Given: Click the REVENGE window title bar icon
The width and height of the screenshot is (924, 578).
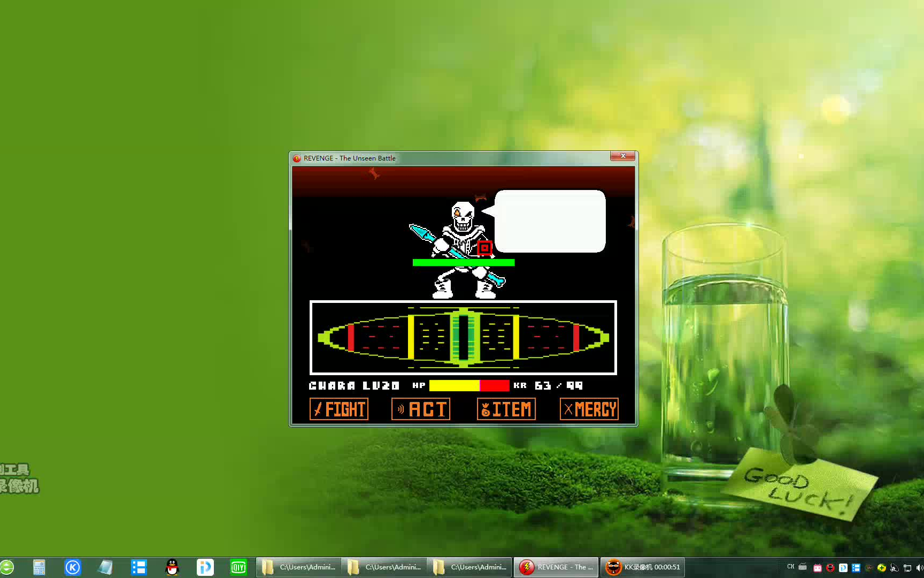Looking at the screenshot, I should pyautogui.click(x=297, y=158).
